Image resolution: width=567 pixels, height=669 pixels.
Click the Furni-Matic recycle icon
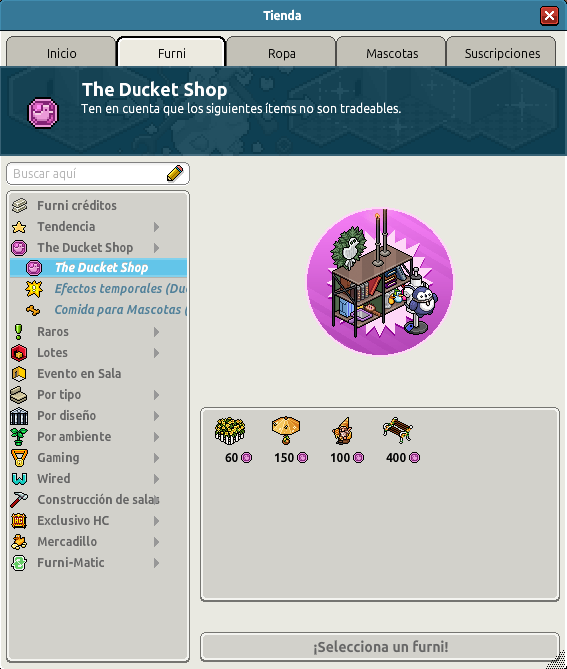point(19,563)
